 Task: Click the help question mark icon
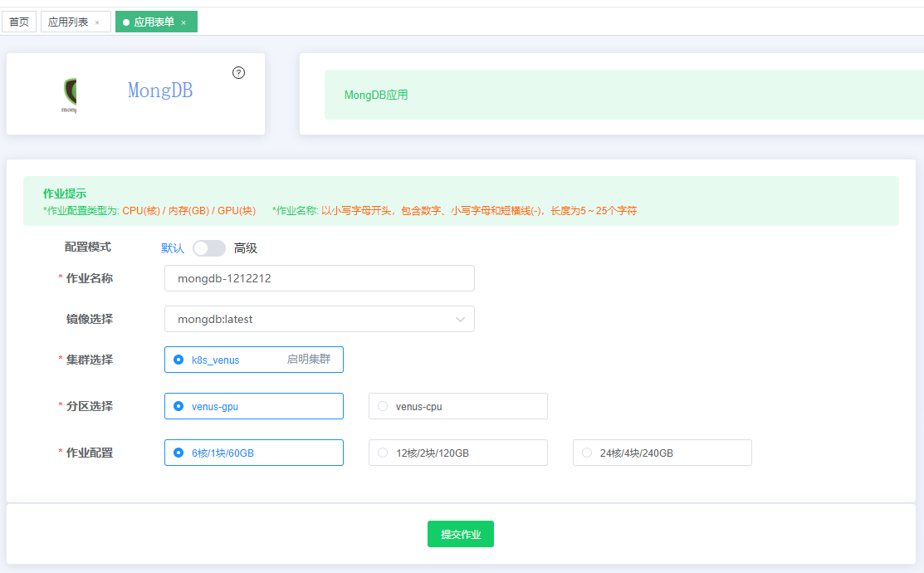coord(238,72)
